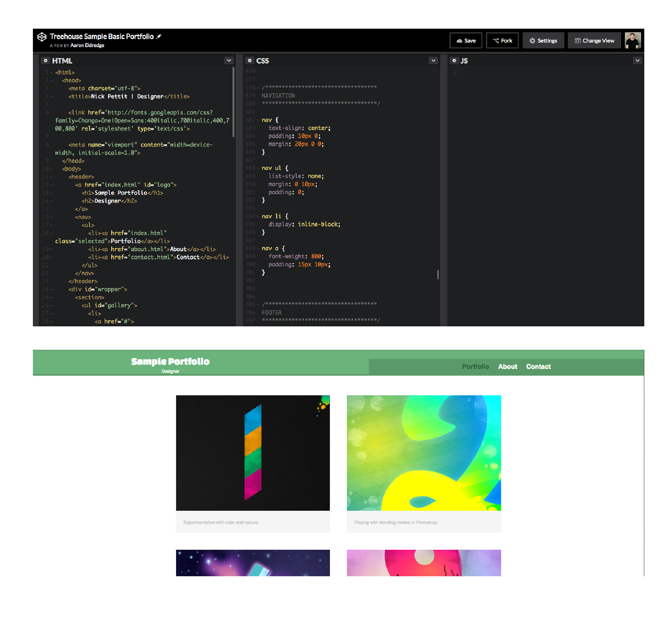Screen dimensions: 672x622
Task: Open HTML panel settings gear
Action: (x=45, y=61)
